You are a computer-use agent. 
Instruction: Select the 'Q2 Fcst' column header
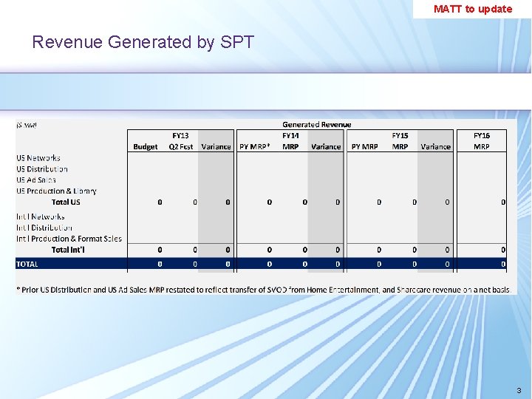coord(181,147)
